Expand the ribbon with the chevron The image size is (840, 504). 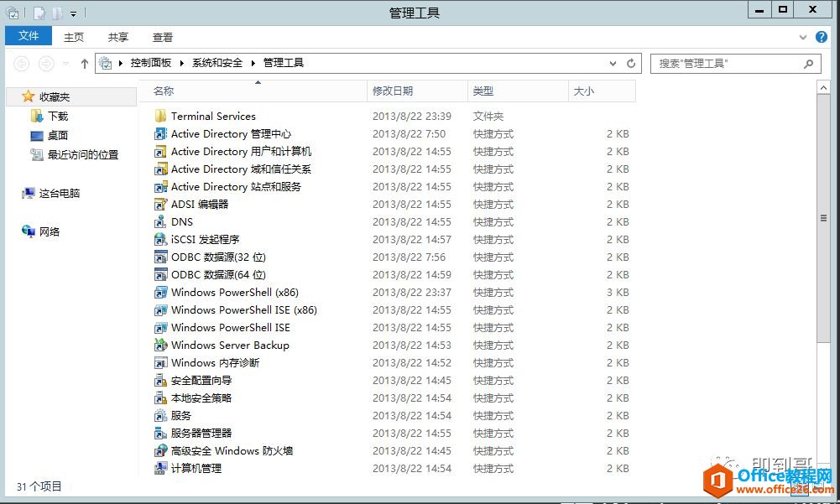tap(804, 38)
